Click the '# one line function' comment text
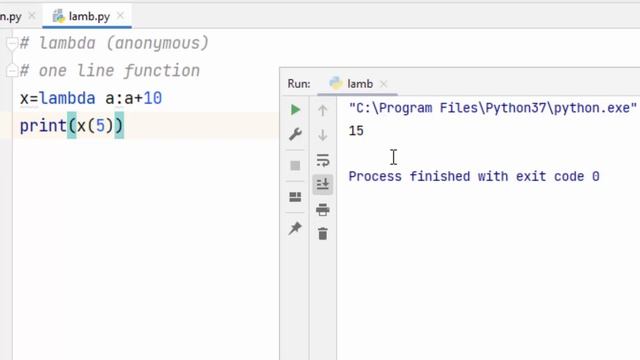This screenshot has height=360, width=640. [x=110, y=71]
